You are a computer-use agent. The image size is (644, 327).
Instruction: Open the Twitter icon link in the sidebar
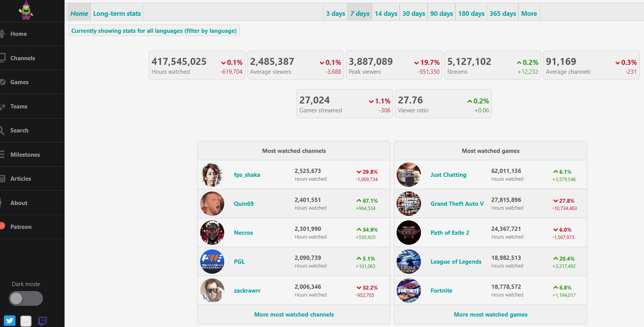click(x=10, y=320)
